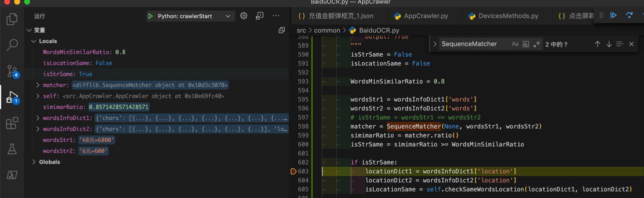Click the SequenceMatcher find input field
Viewport: 644px width, 198px height.
click(474, 44)
